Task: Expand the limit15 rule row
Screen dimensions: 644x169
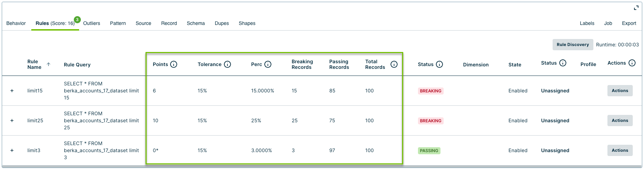Action: (x=12, y=91)
